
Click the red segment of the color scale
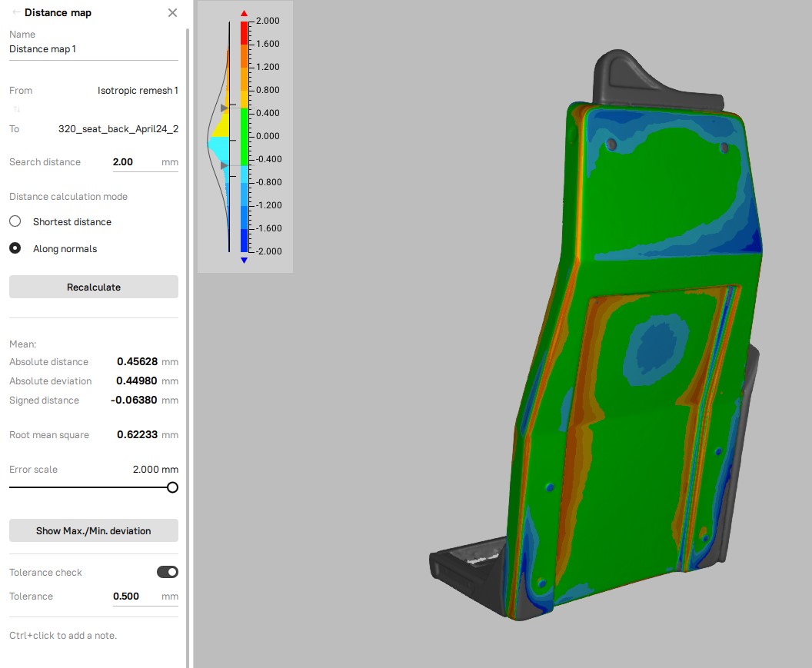pos(244,32)
